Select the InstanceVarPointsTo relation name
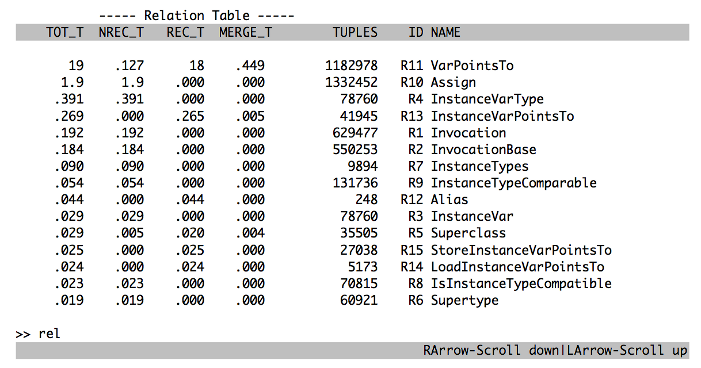 tap(502, 116)
